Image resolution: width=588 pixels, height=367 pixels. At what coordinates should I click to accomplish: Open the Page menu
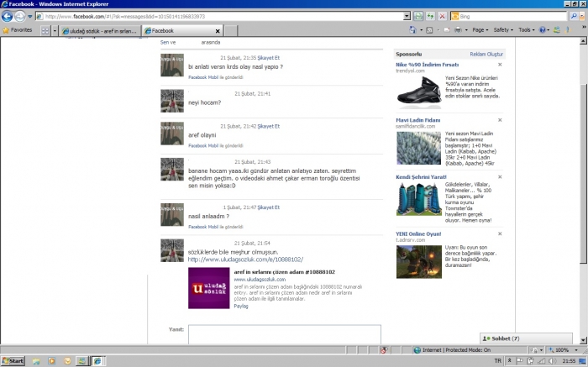coord(480,30)
